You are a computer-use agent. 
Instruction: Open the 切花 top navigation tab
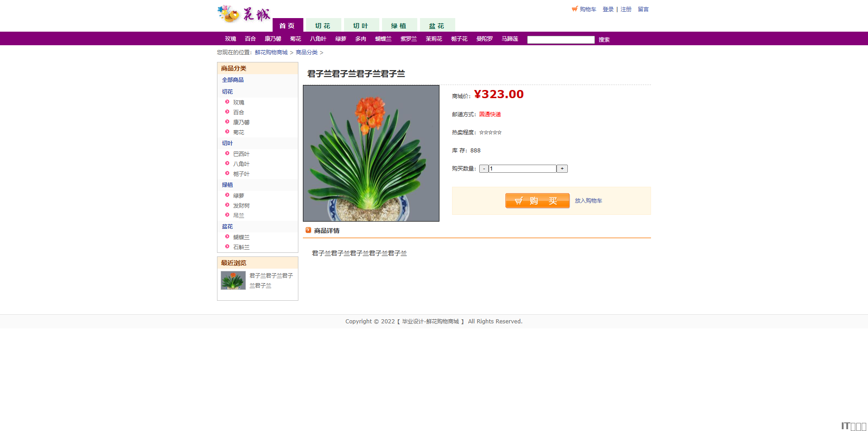coord(323,25)
